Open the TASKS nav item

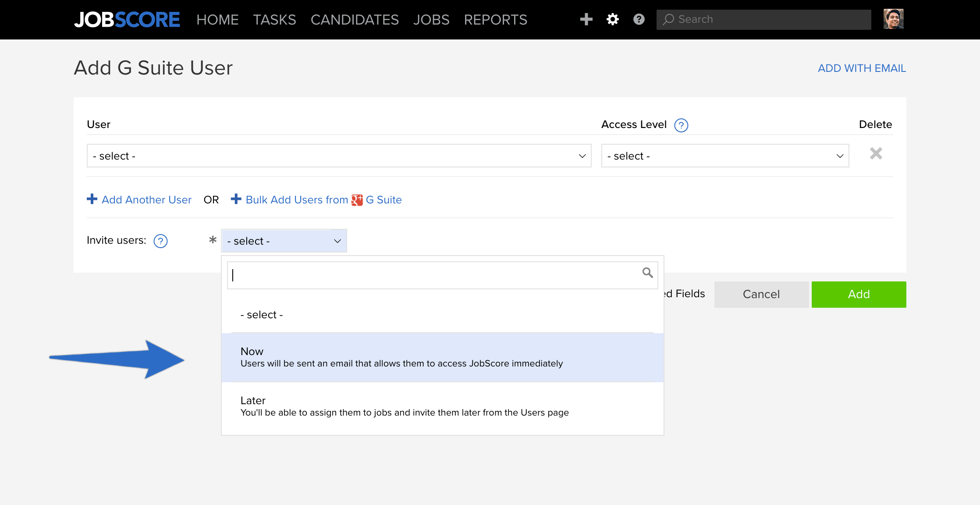[x=274, y=20]
